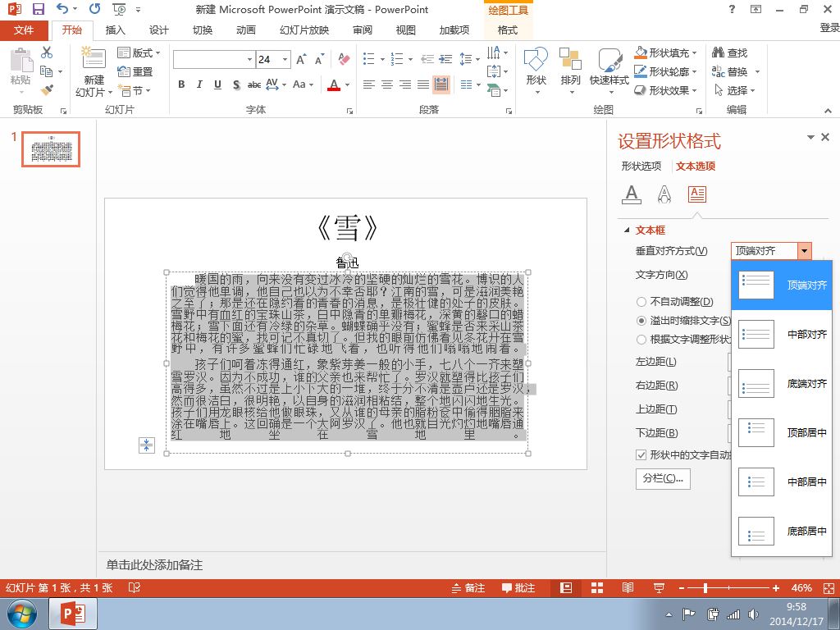Select slide 1 thumbnail
Image resolution: width=840 pixels, height=630 pixels.
point(51,149)
